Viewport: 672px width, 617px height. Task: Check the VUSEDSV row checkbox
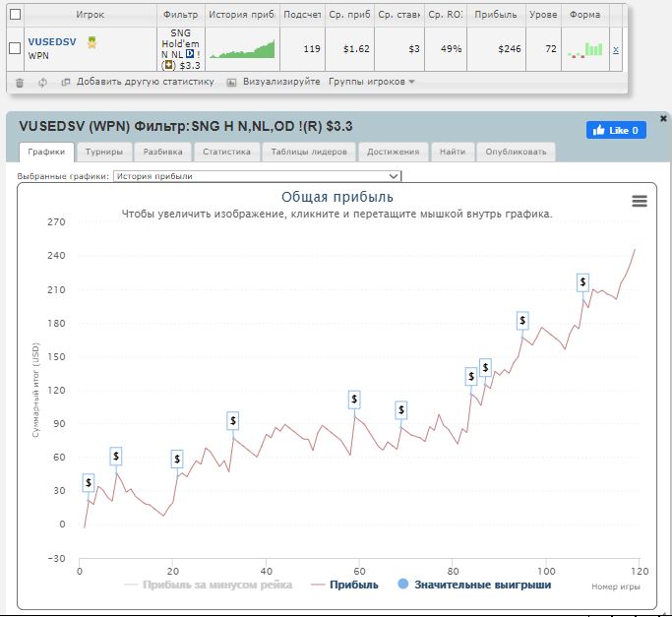coord(15,48)
